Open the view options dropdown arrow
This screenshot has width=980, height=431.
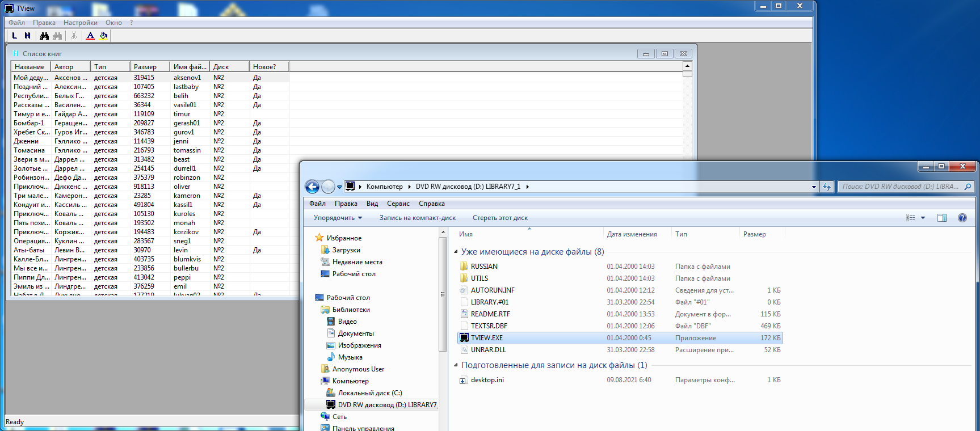(923, 218)
